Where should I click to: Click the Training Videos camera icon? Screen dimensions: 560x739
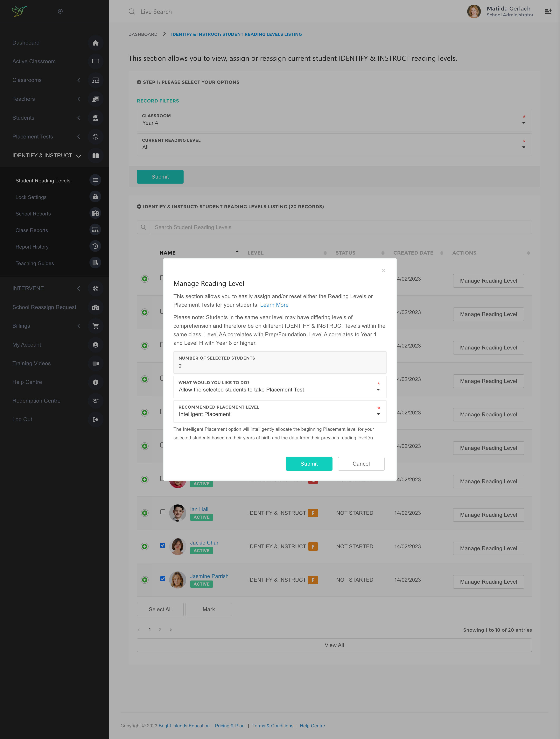[95, 363]
